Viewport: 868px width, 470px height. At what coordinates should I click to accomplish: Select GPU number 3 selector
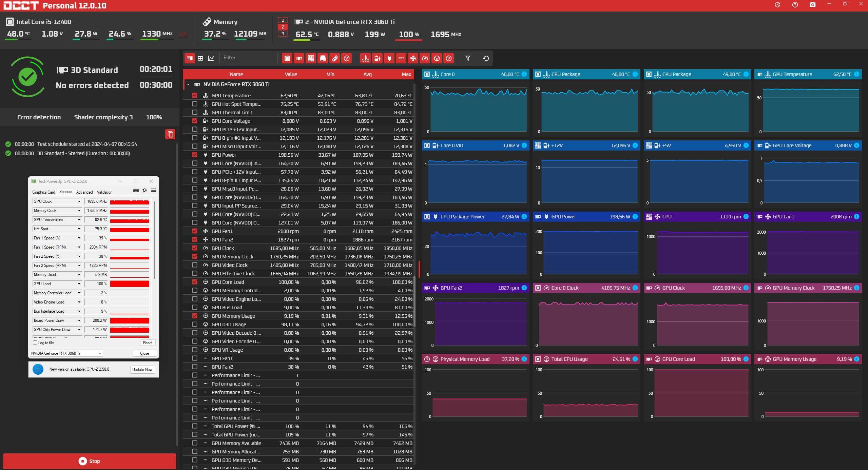283,34
